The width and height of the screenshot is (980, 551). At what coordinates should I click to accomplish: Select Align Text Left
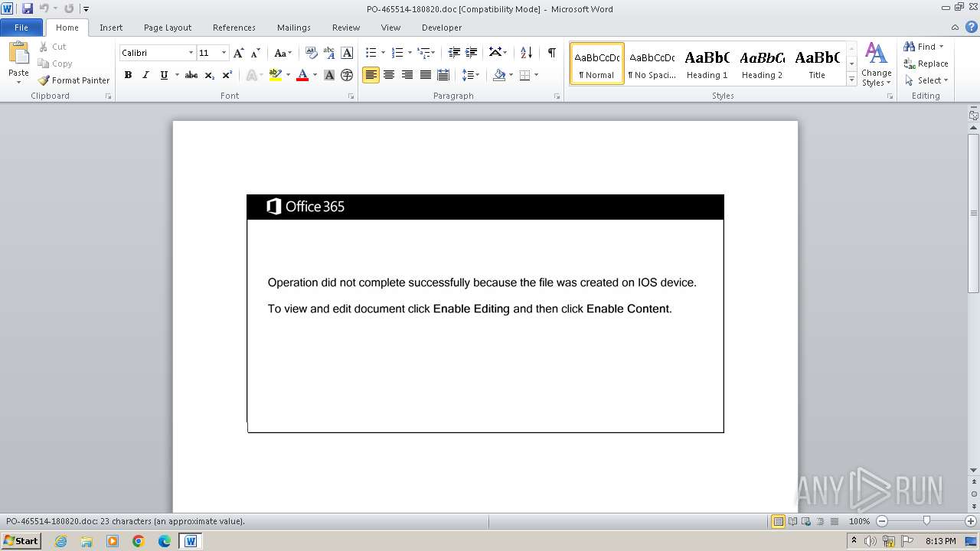(x=371, y=75)
